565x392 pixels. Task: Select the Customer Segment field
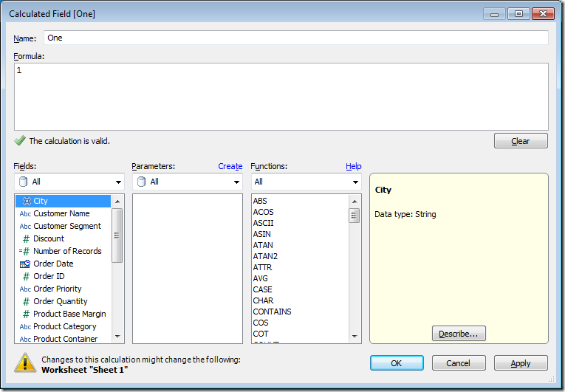[x=63, y=226]
